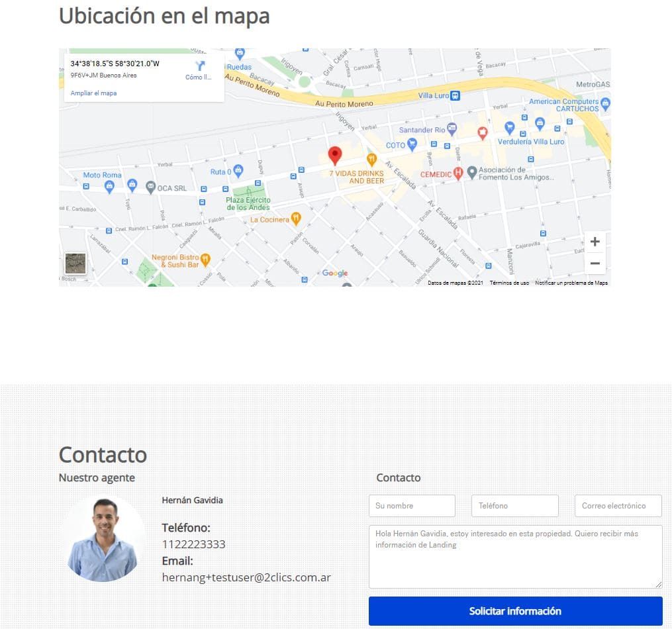This screenshot has height=629, width=672.
Task: Click agent phone number 1122223333
Action: (x=194, y=544)
